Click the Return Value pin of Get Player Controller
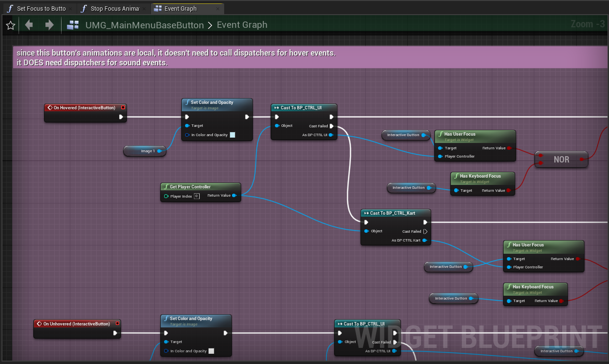609x364 pixels. (234, 196)
